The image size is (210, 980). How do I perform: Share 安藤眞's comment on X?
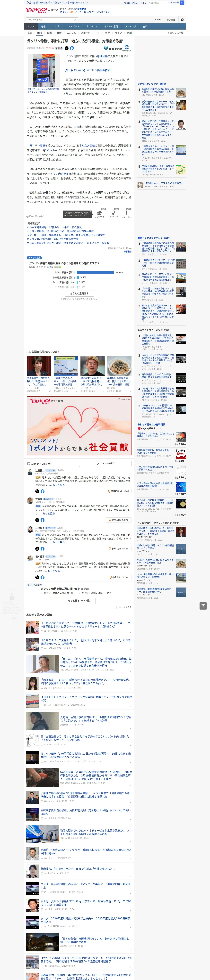click(37, 520)
